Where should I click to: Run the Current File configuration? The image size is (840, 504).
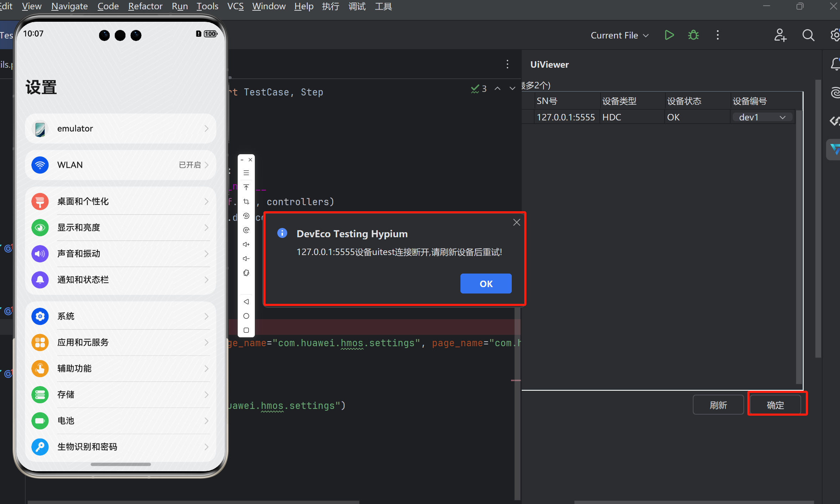click(669, 35)
